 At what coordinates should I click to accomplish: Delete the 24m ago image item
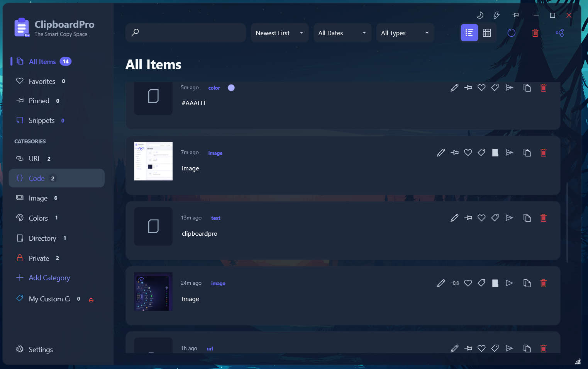pos(544,283)
